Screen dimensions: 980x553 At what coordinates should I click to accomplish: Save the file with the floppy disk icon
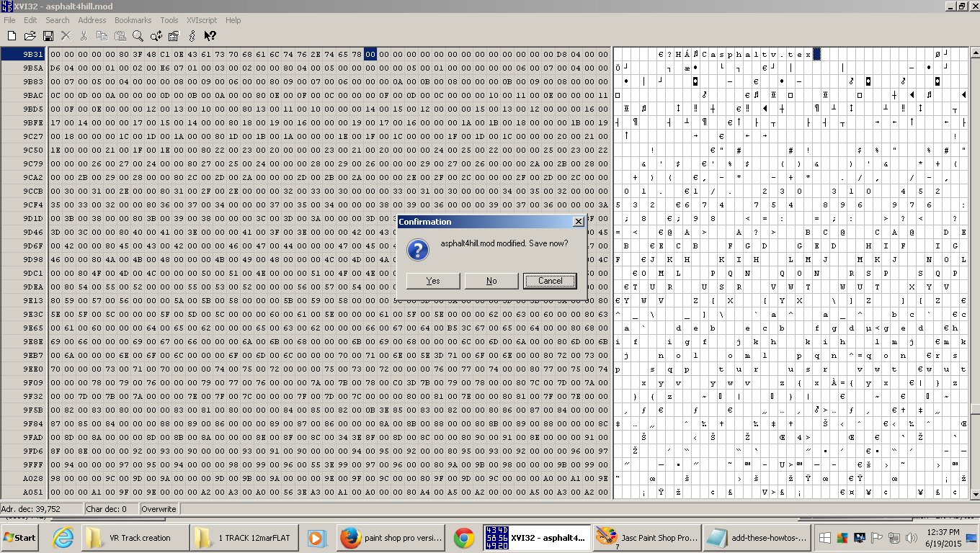point(48,35)
